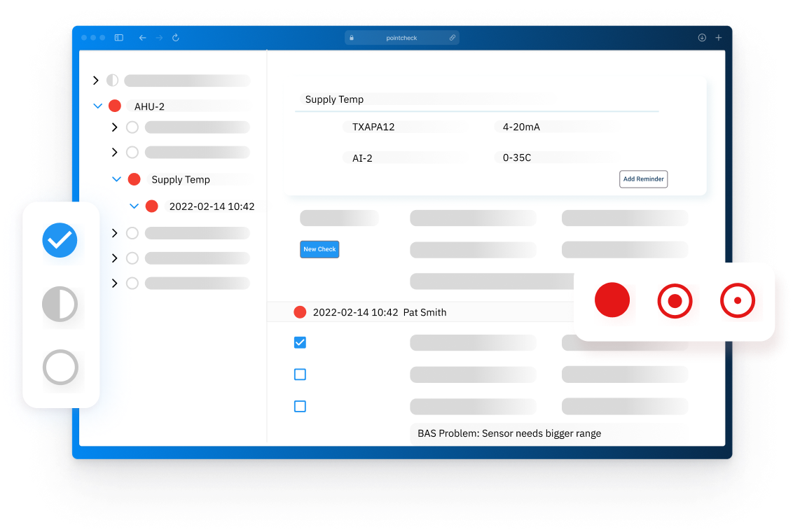The image size is (807, 532).
Task: Select AHU-2 in the tree
Action: coord(149,106)
